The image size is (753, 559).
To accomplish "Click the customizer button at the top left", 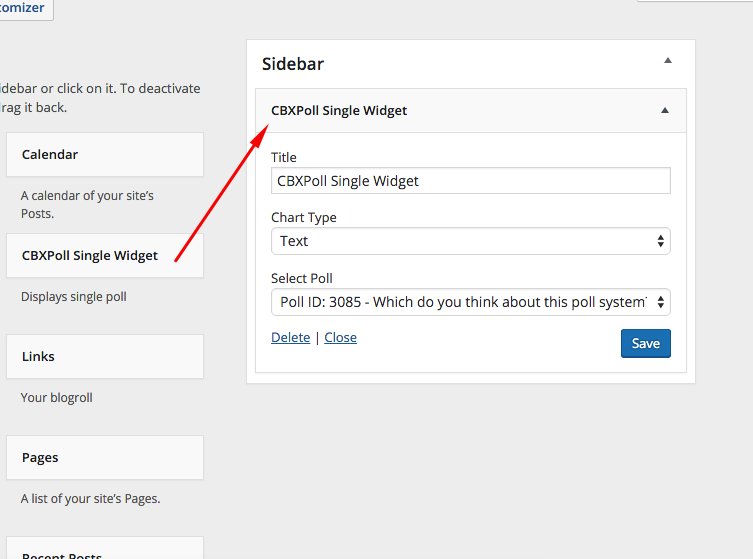I will tap(24, 8).
